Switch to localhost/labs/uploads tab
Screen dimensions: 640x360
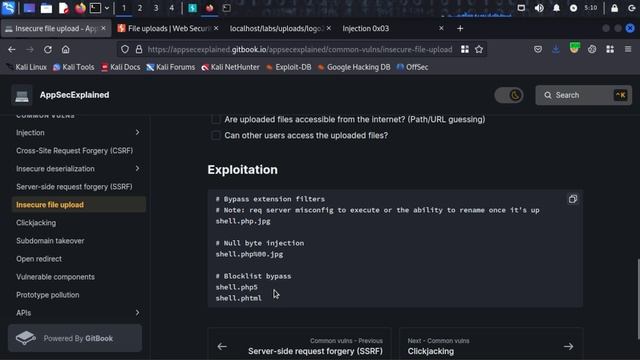280,29
